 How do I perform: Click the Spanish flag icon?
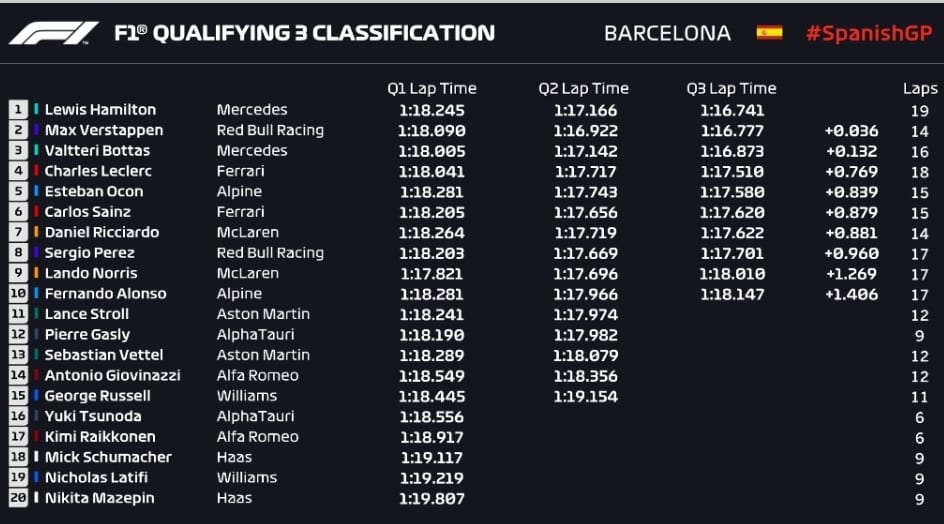coord(769,33)
